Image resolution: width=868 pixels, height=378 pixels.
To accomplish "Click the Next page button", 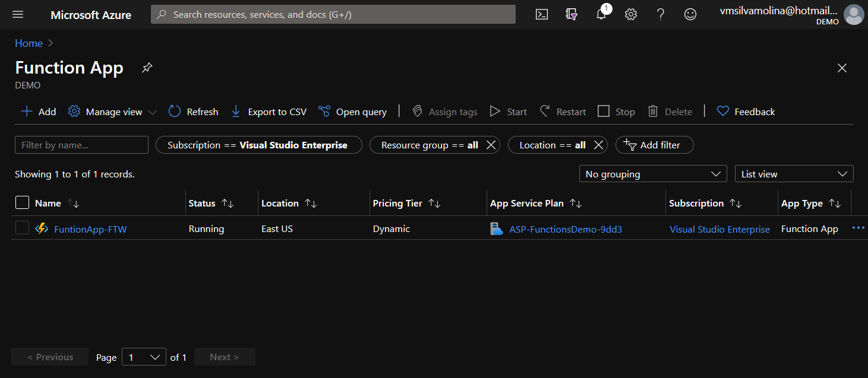I will tap(225, 357).
